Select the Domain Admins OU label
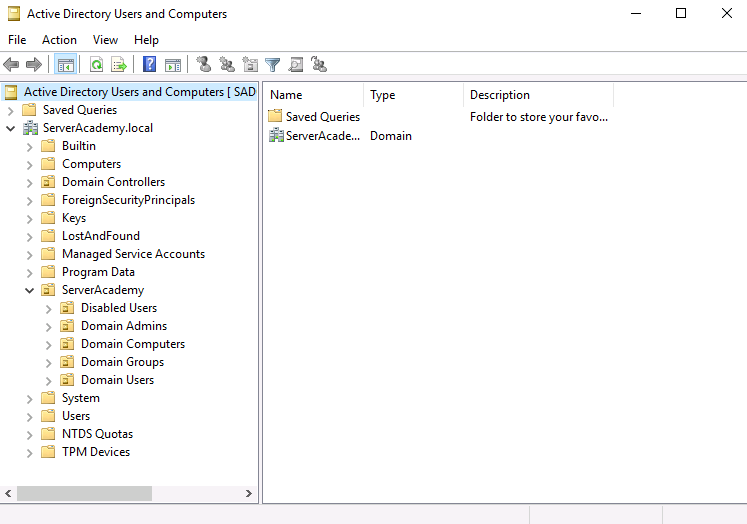The height and width of the screenshot is (524, 747). pyautogui.click(x=124, y=326)
